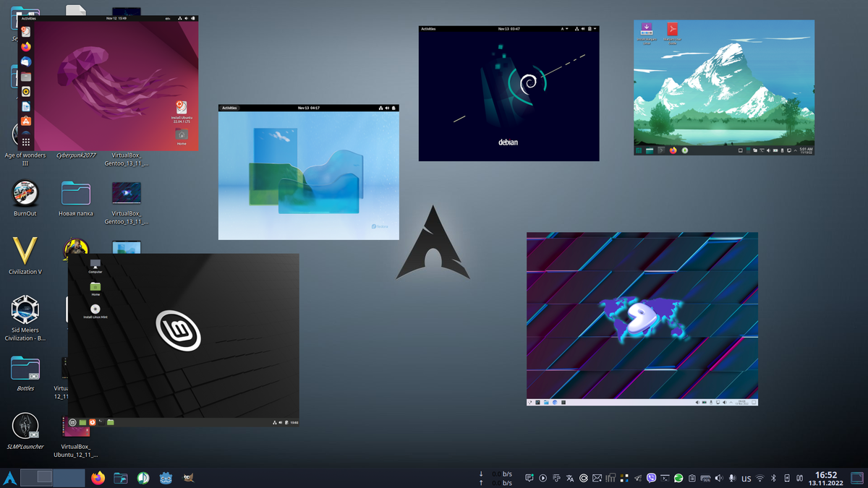Open the Bottles folder on desktop
Screen dimensions: 868x488
click(x=25, y=372)
